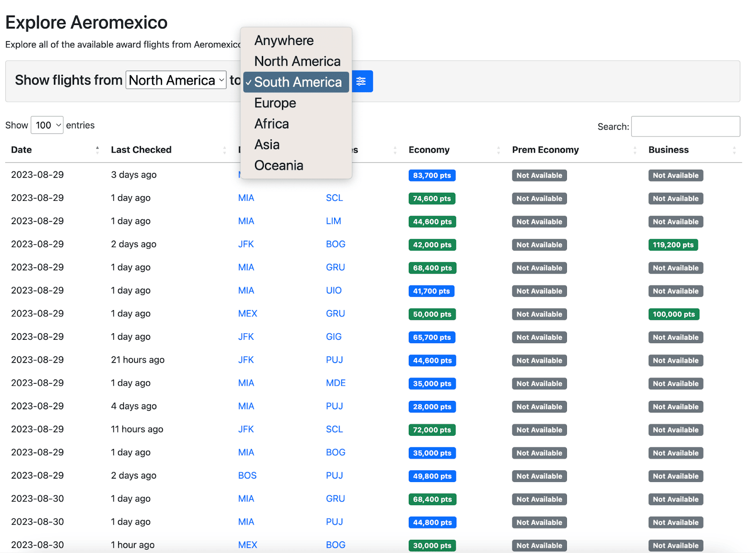Open the 72,000 pts economy badge

point(432,430)
